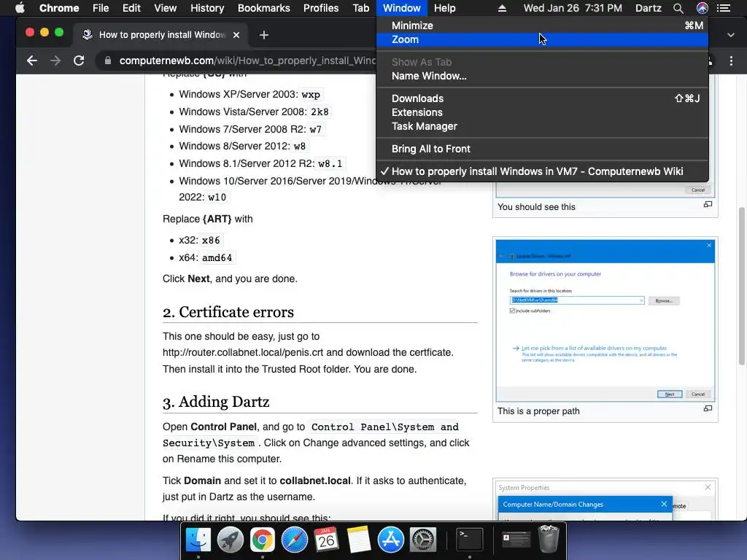Click the 'Windows 7/Server 2008 R2: w7' item

(251, 129)
